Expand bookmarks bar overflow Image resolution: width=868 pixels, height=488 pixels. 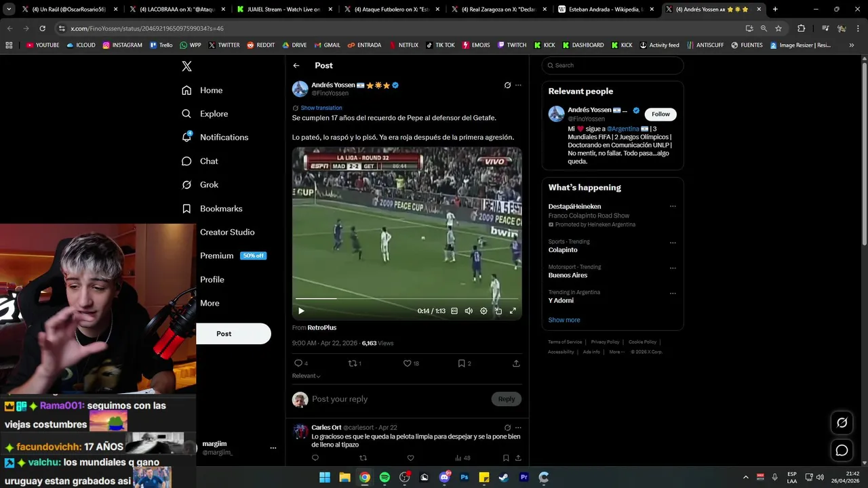point(852,45)
